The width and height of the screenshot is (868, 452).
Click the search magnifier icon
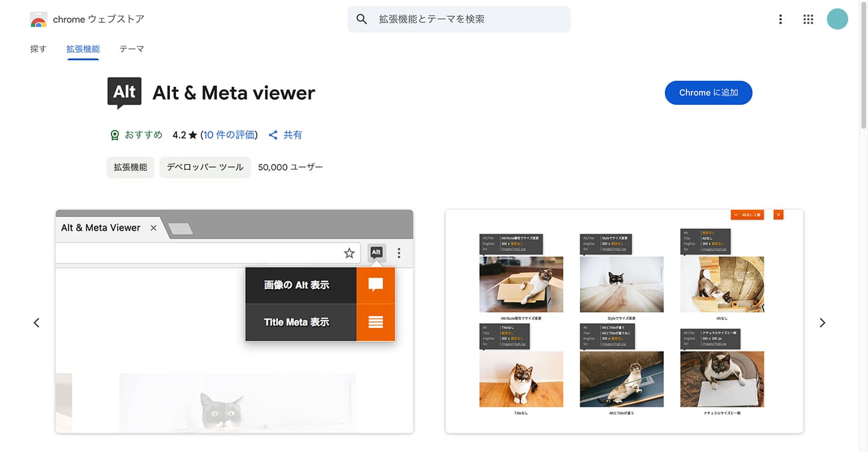[362, 19]
